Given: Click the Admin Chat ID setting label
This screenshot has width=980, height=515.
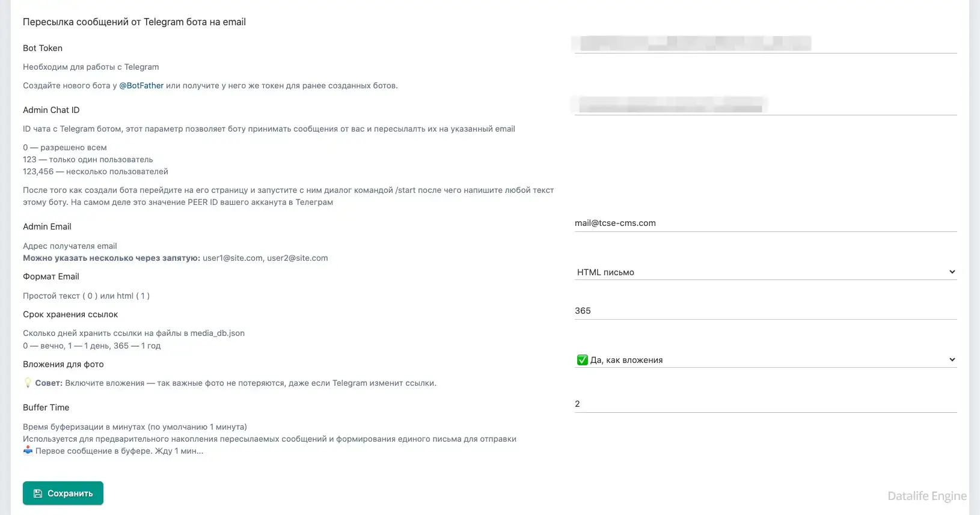Looking at the screenshot, I should pos(51,110).
